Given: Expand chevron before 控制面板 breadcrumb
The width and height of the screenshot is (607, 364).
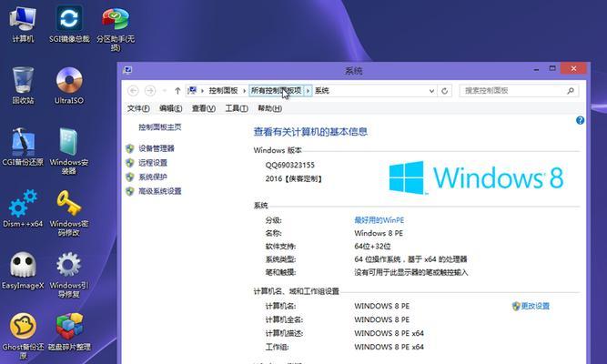Looking at the screenshot, I should click(202, 91).
